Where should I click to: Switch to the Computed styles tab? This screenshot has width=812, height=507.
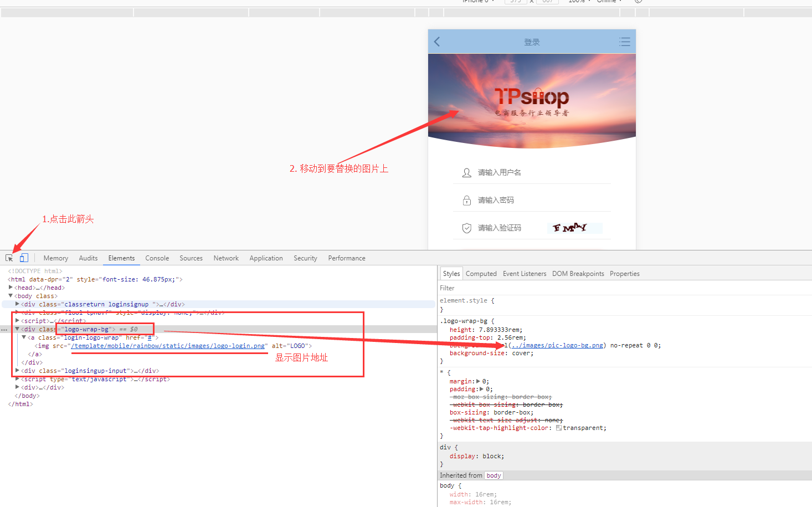pyautogui.click(x=481, y=274)
